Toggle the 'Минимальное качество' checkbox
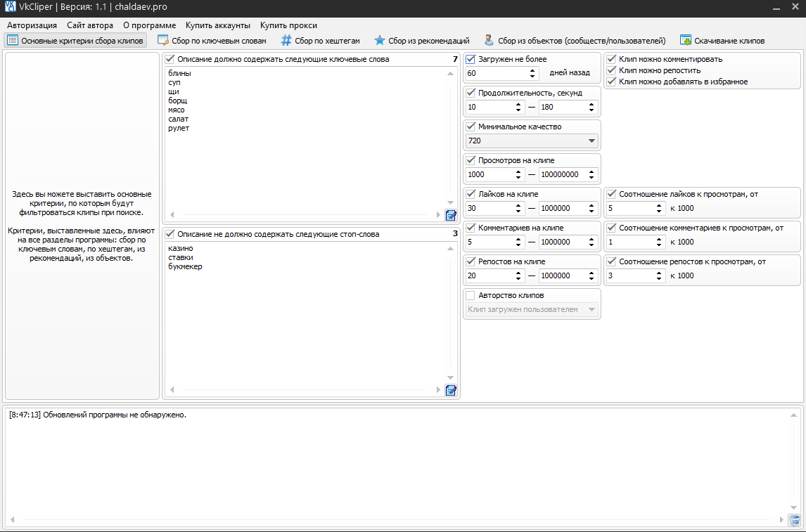 (x=471, y=126)
